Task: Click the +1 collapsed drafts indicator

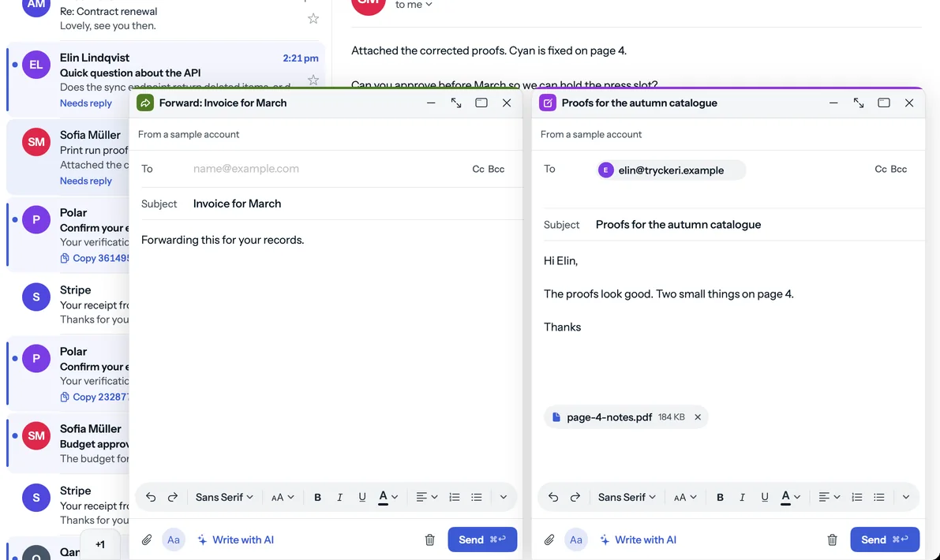Action: pyautogui.click(x=100, y=544)
